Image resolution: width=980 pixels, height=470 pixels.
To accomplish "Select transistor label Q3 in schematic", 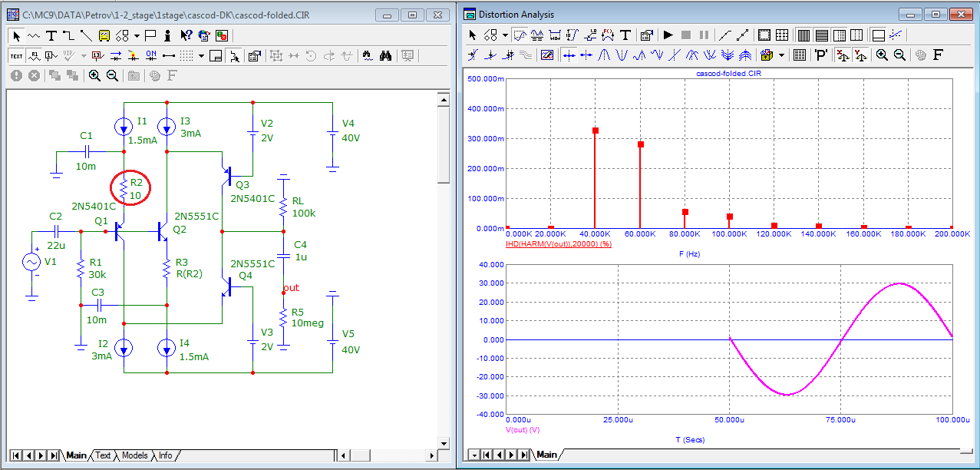I will (x=243, y=185).
